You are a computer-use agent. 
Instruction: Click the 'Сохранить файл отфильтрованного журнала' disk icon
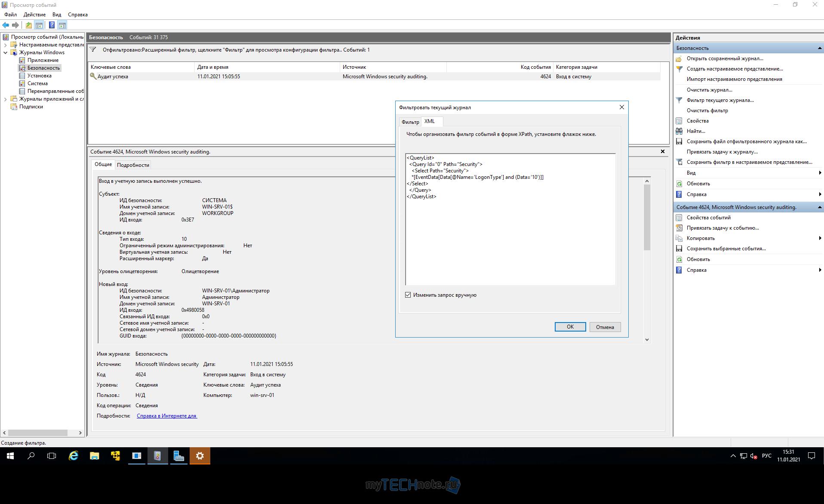pos(679,141)
